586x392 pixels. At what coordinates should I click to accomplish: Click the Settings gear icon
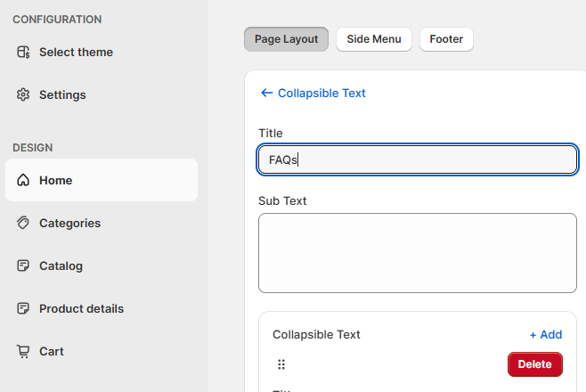tap(23, 94)
